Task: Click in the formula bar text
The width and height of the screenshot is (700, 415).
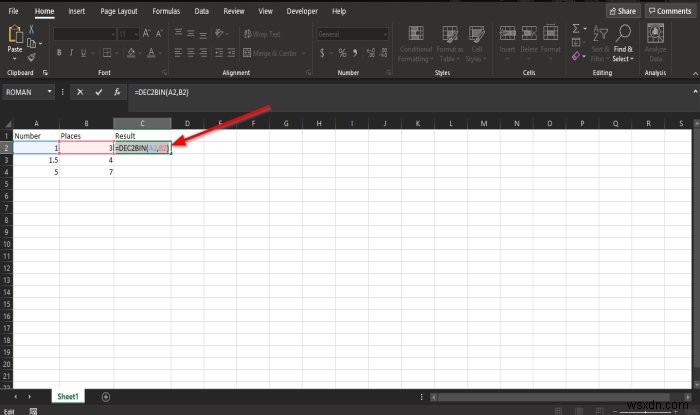Action: (162, 92)
